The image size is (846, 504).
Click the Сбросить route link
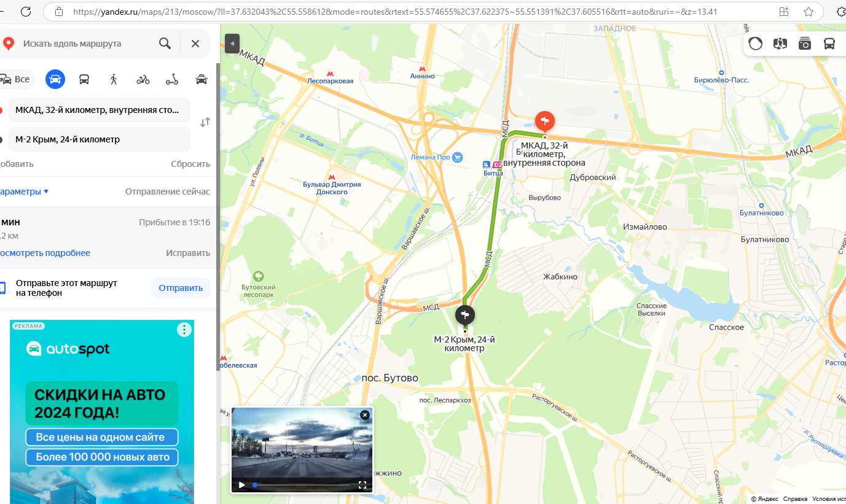pos(190,164)
